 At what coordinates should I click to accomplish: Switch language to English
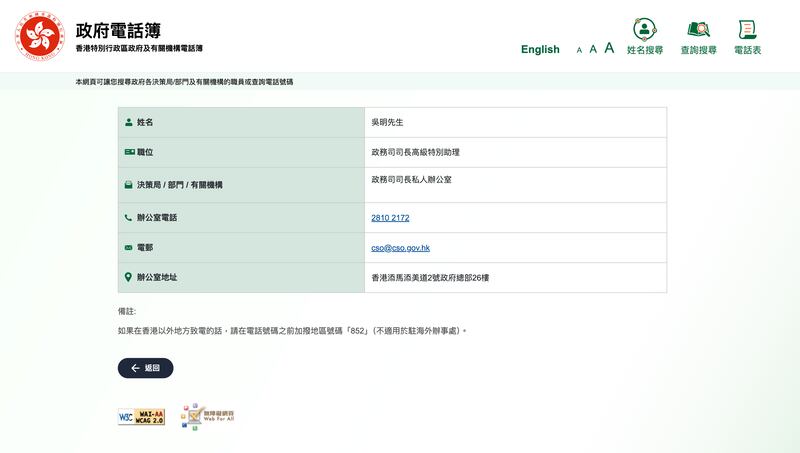[540, 49]
